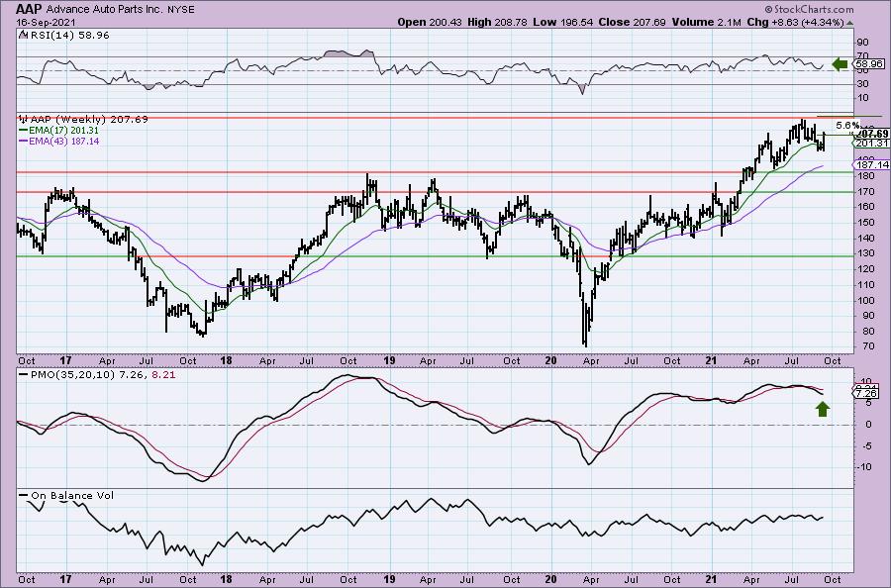Click the On Balance Vol legend

click(x=71, y=495)
